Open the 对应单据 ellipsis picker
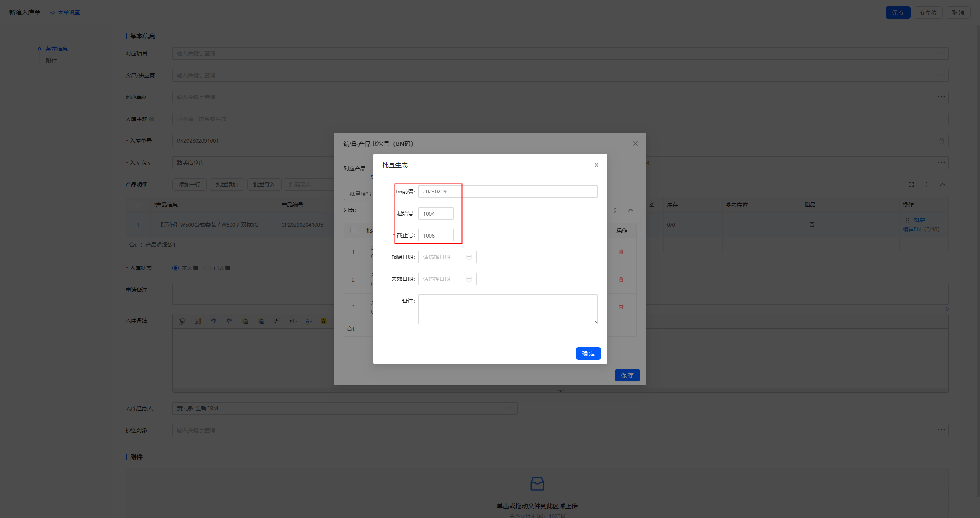The height and width of the screenshot is (518, 980). click(x=941, y=97)
